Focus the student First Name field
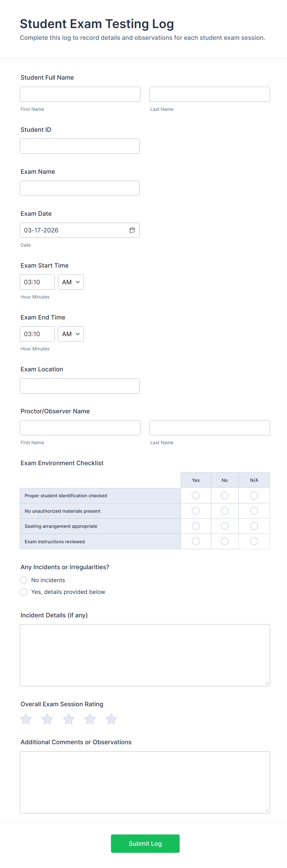Screen dimensions: 287x868 click(x=80, y=94)
